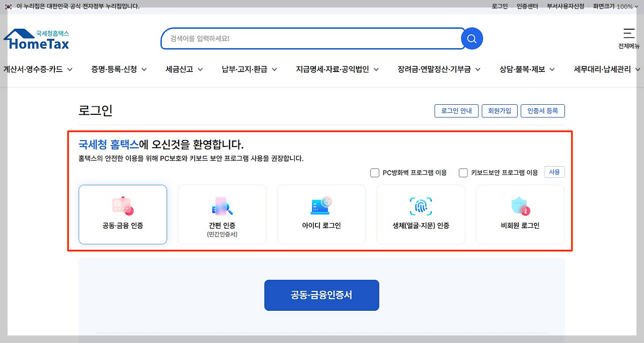The height and width of the screenshot is (343, 644).
Task: Select the 생체(얼굴·지문) 인증 label
Action: [421, 226]
